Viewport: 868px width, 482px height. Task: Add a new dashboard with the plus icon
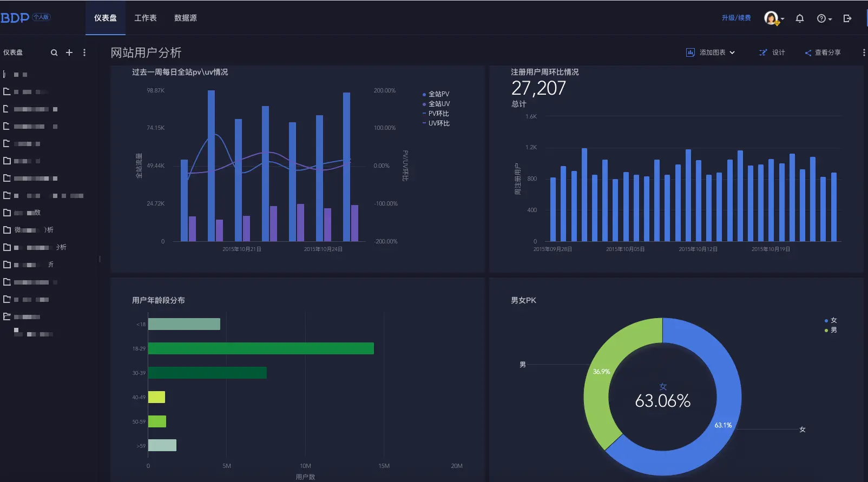pyautogui.click(x=69, y=52)
